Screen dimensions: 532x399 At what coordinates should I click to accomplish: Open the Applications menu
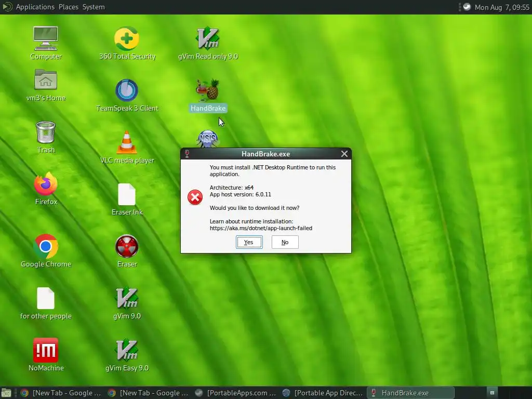[x=35, y=7]
